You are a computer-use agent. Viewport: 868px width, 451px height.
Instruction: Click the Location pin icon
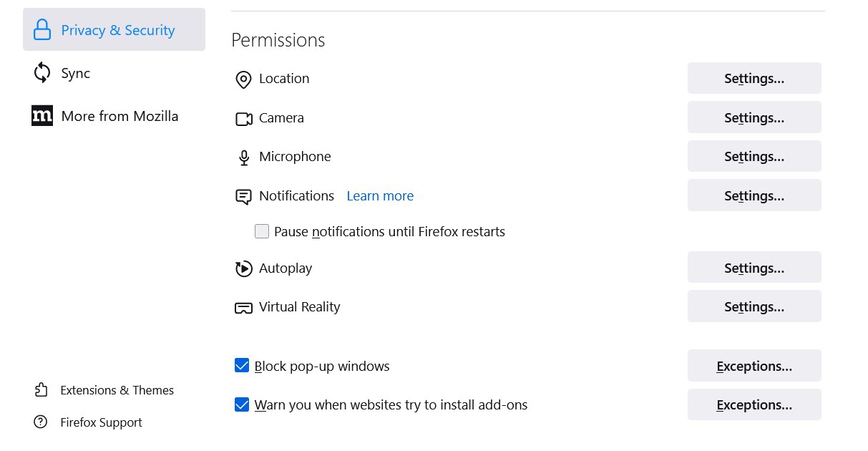243,79
